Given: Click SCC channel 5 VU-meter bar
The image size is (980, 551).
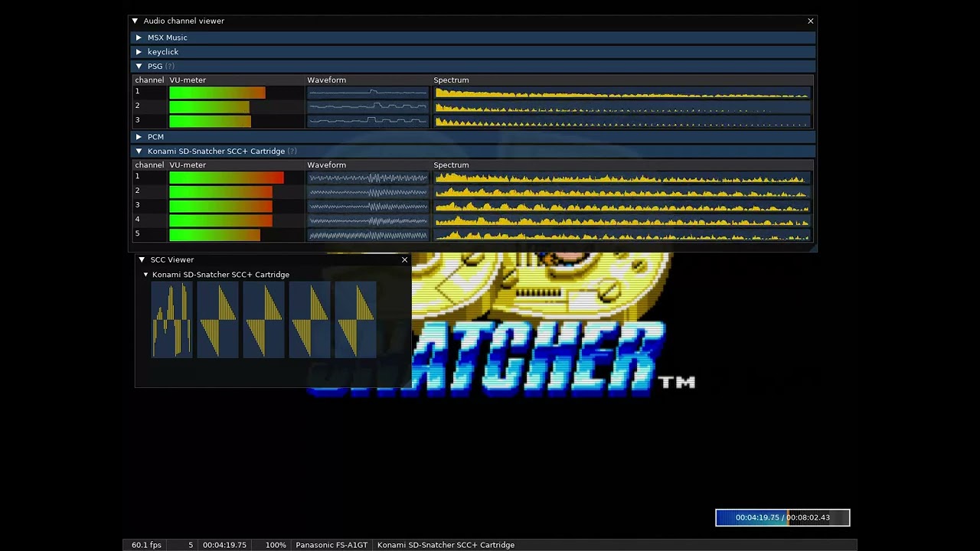Looking at the screenshot, I should 214,236.
